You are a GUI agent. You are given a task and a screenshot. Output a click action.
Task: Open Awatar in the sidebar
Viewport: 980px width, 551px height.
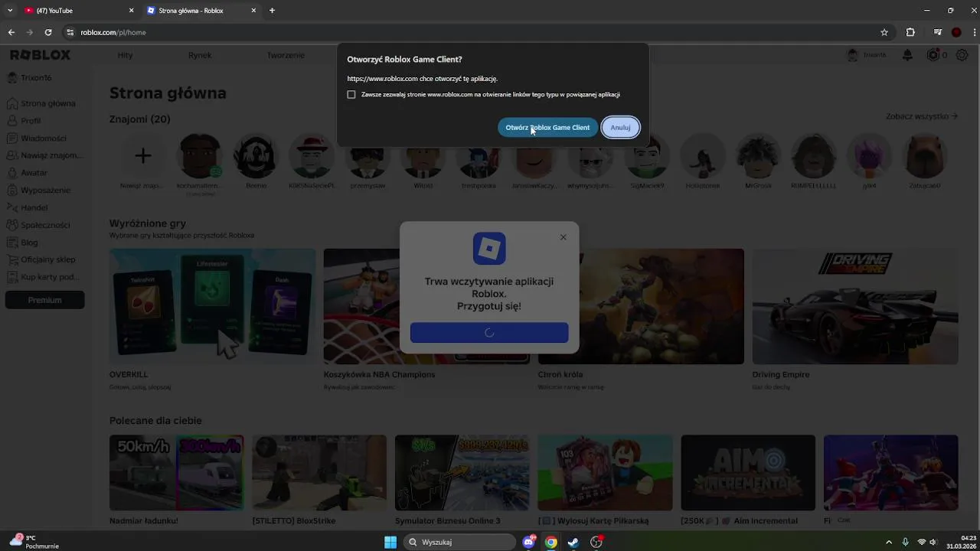28,173
